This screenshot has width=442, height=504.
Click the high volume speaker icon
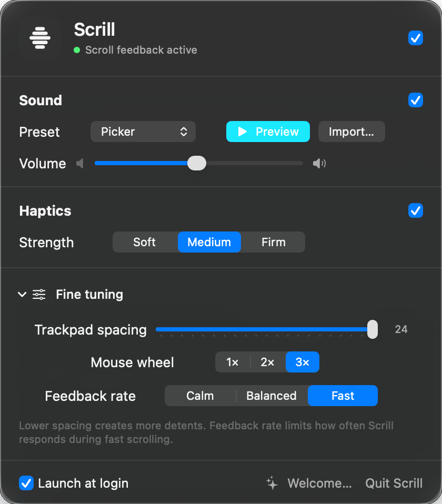pyautogui.click(x=319, y=163)
